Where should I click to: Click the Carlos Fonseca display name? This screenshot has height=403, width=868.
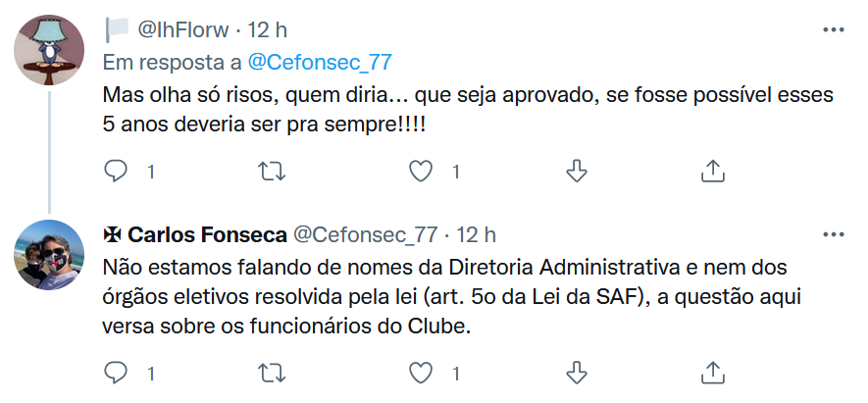point(207,235)
